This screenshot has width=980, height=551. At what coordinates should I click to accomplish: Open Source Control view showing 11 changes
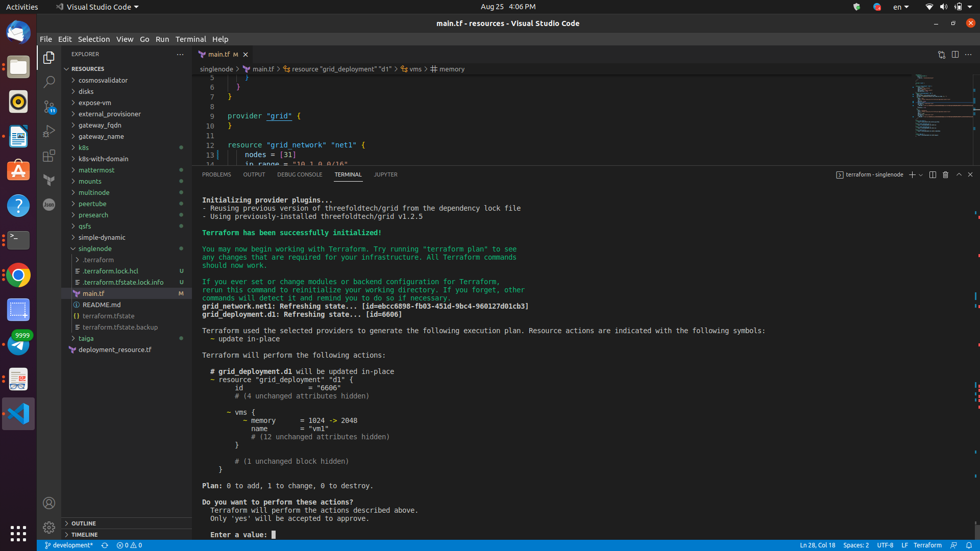(x=49, y=106)
